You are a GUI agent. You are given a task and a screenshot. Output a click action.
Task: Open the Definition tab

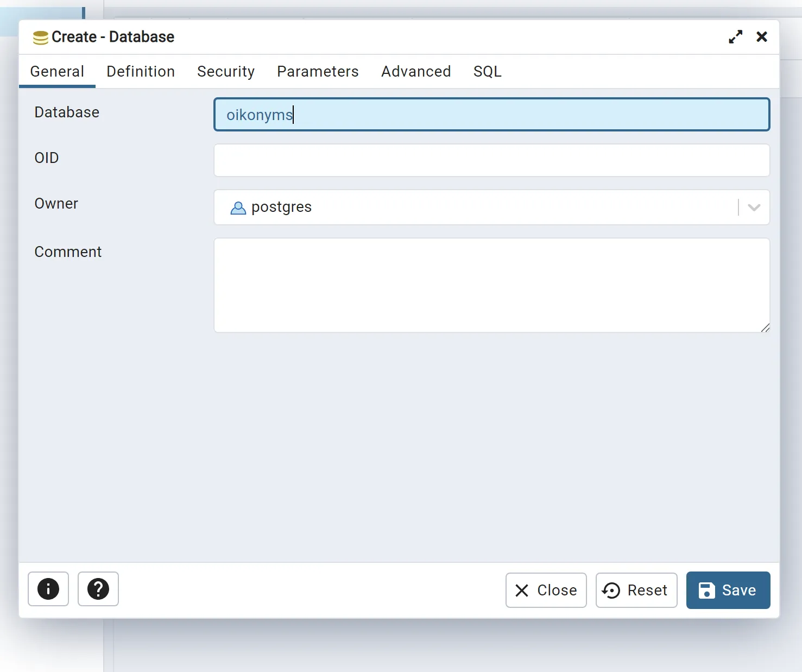141,72
